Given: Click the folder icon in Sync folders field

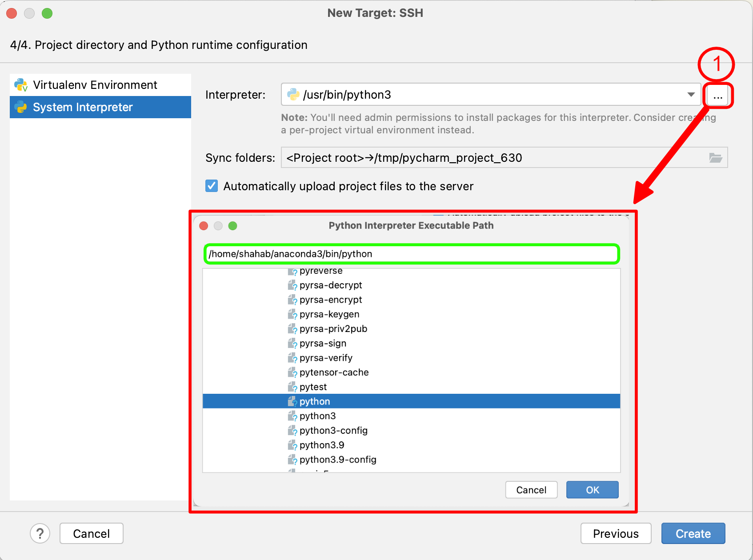Looking at the screenshot, I should pos(715,158).
